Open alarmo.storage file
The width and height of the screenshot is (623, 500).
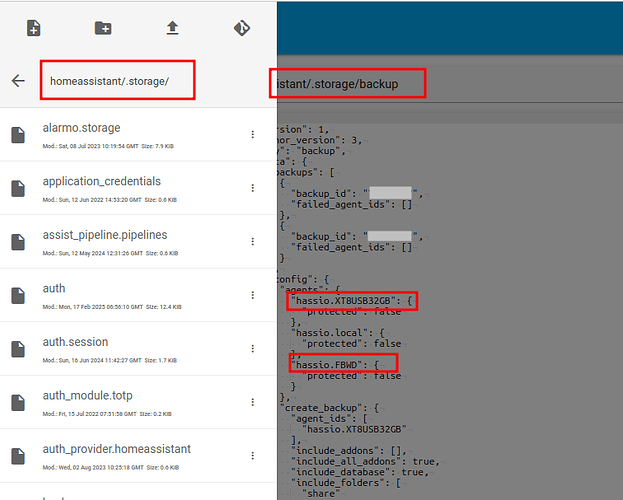138,134
